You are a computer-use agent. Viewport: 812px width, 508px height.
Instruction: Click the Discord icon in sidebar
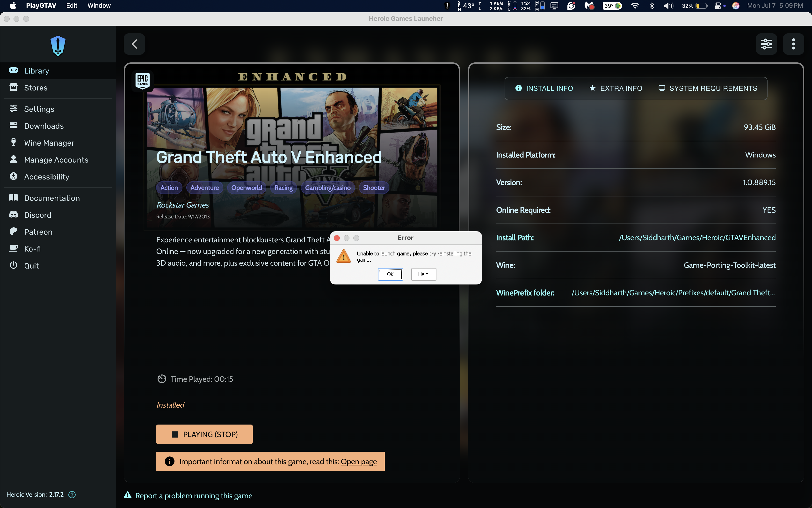tap(14, 215)
